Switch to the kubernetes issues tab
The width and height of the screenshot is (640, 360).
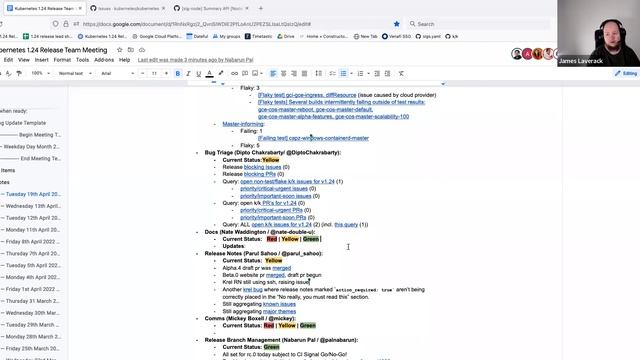(128, 8)
